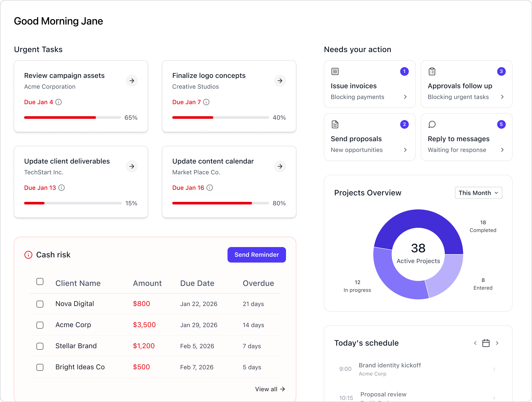Click the Completed segment of the donut chart
This screenshot has height=402, width=532.
click(x=418, y=219)
